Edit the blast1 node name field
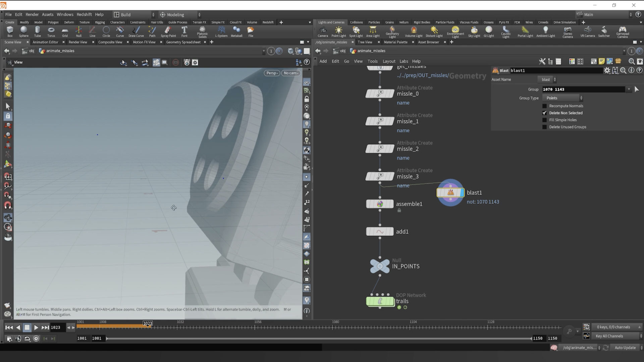Image resolution: width=644 pixels, height=362 pixels. pos(556,70)
